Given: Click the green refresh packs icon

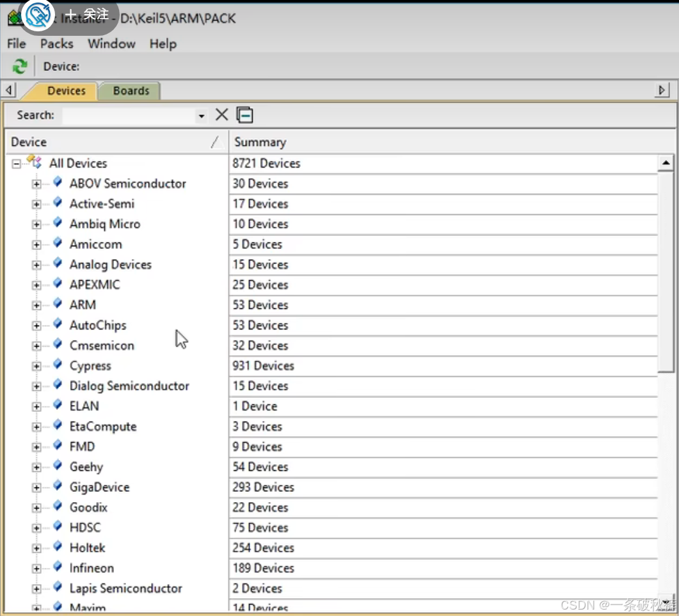Looking at the screenshot, I should (x=19, y=67).
